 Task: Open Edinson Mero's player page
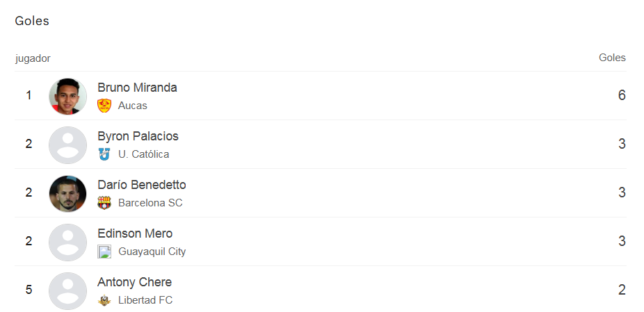[x=135, y=233]
